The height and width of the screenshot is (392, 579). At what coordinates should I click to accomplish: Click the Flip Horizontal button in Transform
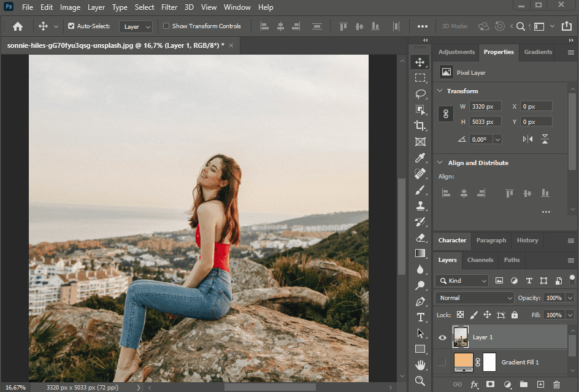527,139
